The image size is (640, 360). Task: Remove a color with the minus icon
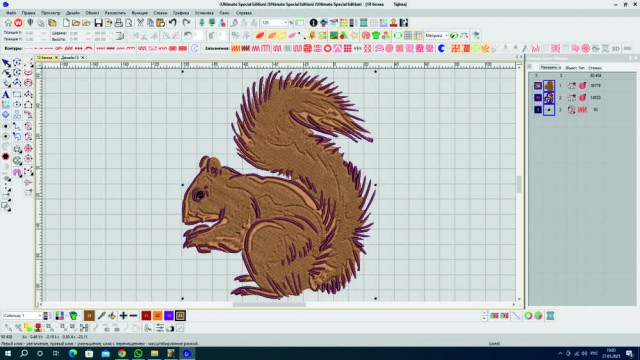[133, 316]
